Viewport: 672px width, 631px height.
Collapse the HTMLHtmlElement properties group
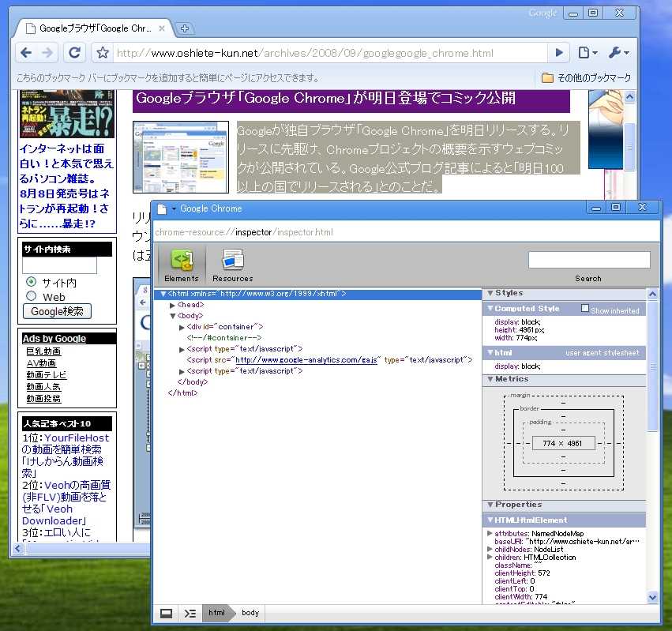490,520
